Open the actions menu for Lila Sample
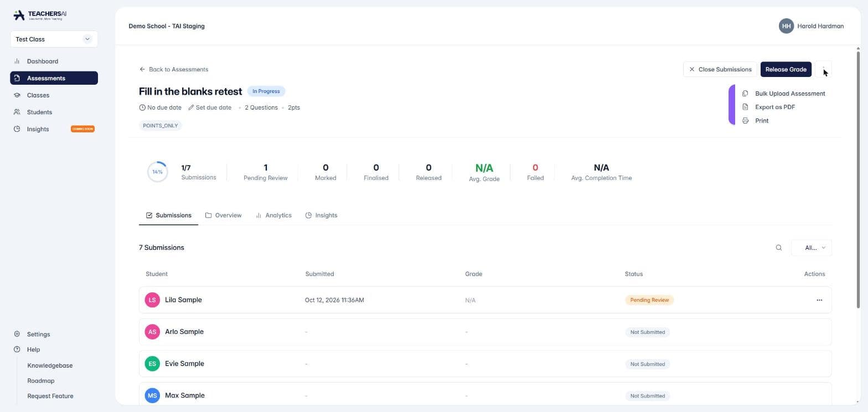The height and width of the screenshot is (412, 868). [819, 300]
